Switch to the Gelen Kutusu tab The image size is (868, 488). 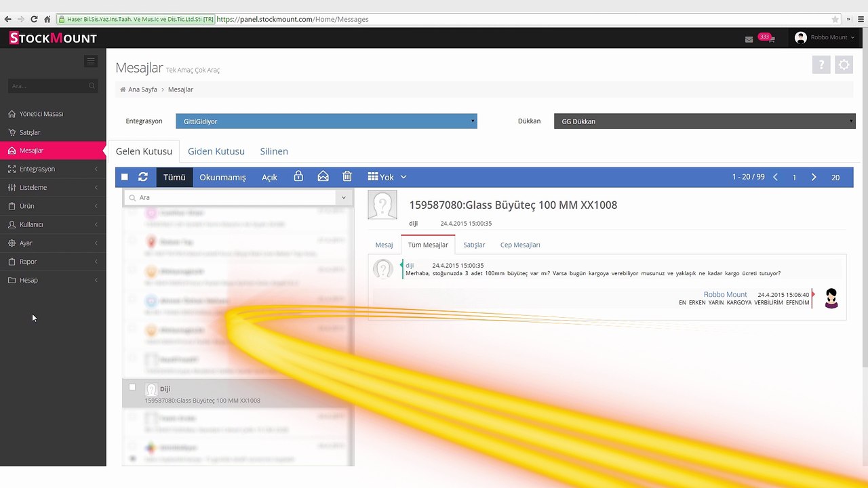pyautogui.click(x=144, y=151)
